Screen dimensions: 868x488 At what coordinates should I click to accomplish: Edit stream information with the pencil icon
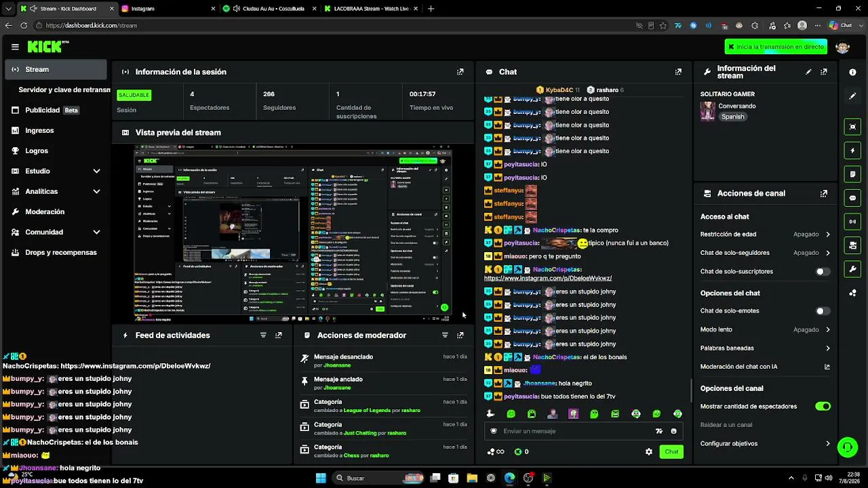pyautogui.click(x=808, y=72)
